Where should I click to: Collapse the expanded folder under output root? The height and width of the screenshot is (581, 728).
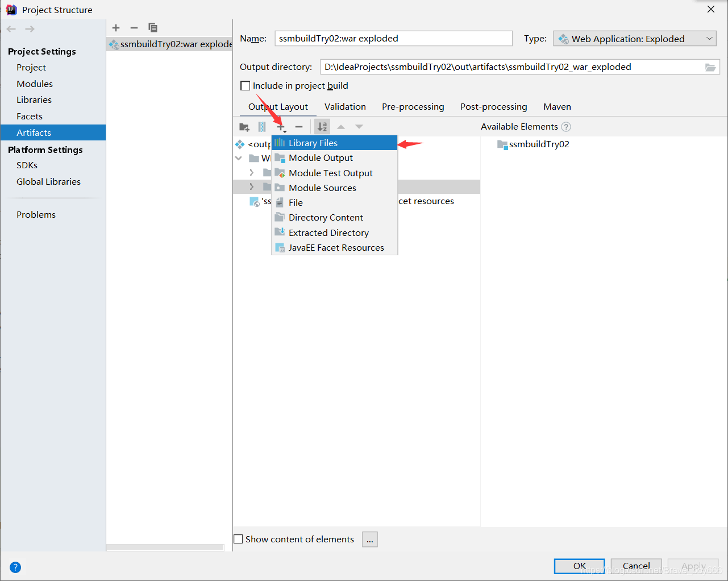tap(239, 158)
